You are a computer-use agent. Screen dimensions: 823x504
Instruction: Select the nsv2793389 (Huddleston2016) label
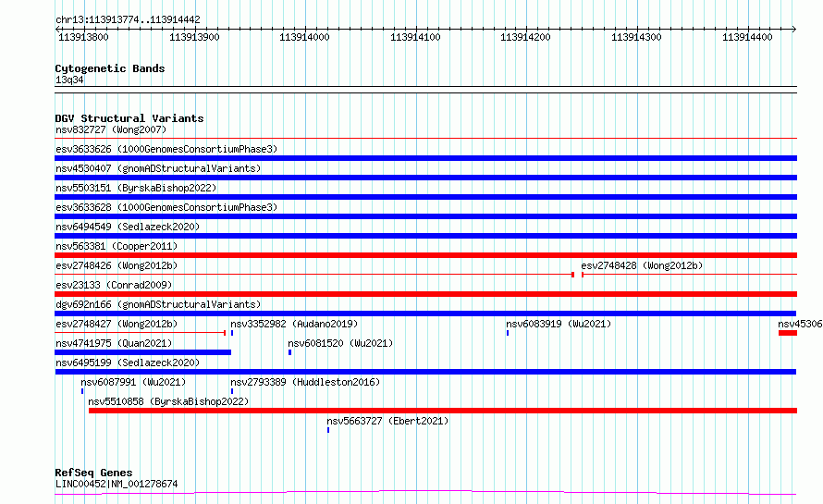[x=305, y=382]
